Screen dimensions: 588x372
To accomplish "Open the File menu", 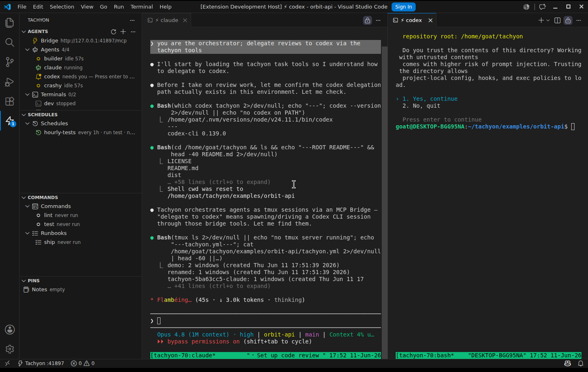I will click(22, 7).
